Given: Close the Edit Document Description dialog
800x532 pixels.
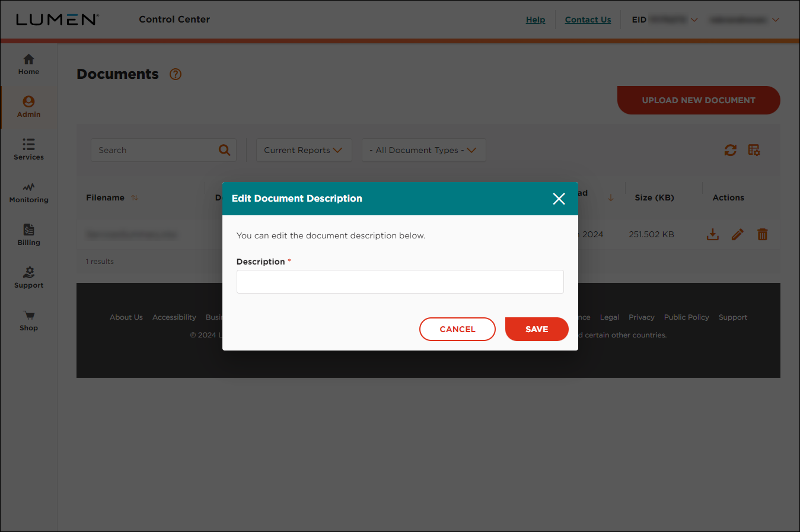Looking at the screenshot, I should click(x=559, y=199).
